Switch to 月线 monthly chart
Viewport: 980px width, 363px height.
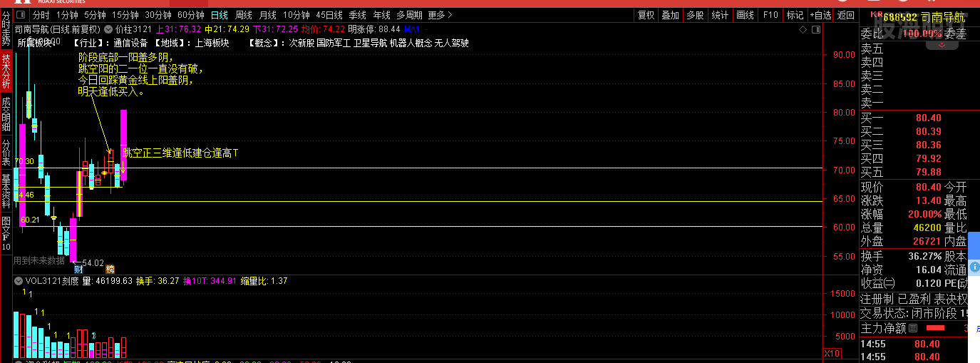[x=268, y=15]
